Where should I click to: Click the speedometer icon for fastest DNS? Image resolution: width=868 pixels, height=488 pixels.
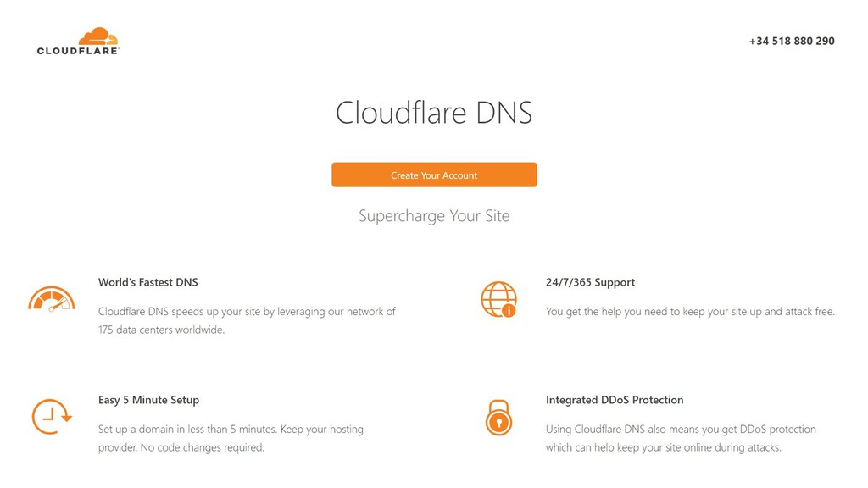pyautogui.click(x=52, y=299)
